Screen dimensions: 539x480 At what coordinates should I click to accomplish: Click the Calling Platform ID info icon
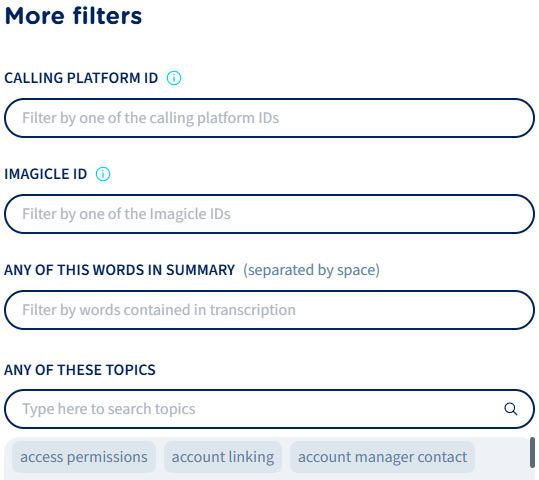coord(174,78)
